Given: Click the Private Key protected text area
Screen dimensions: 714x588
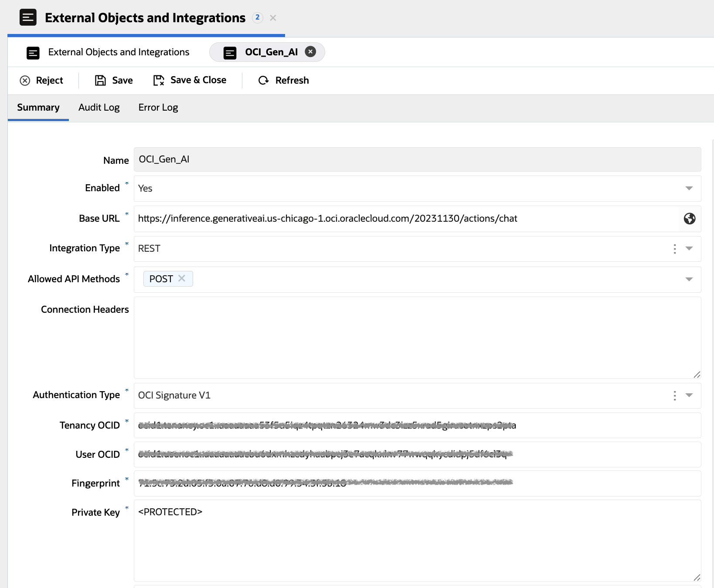Looking at the screenshot, I should point(417,541).
